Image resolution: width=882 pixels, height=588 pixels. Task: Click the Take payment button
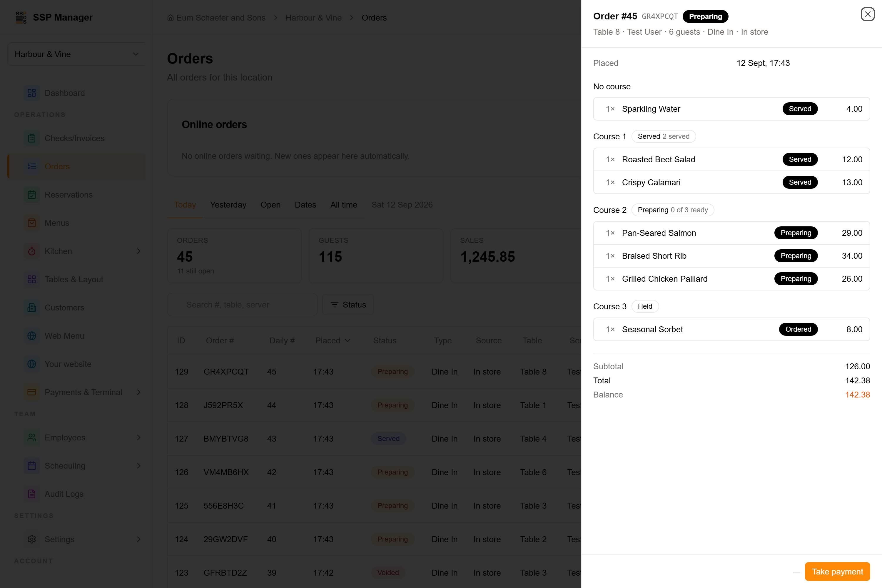point(837,572)
